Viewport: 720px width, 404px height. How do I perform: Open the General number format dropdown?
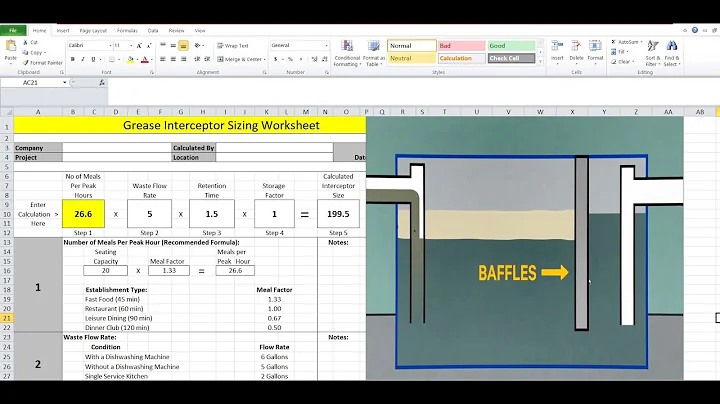326,45
